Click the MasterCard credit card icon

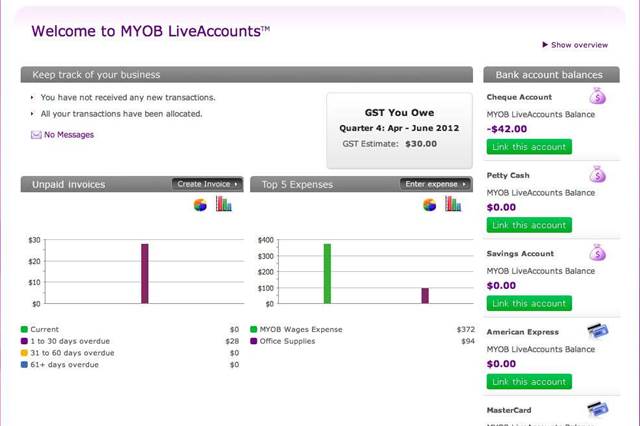pos(597,408)
